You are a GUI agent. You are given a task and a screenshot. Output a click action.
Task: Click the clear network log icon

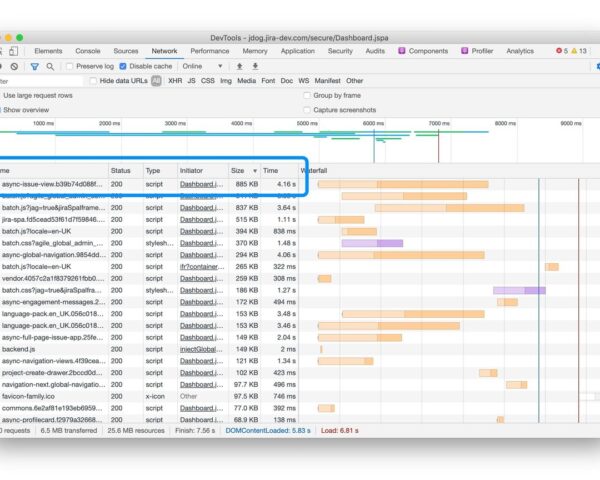pyautogui.click(x=15, y=66)
